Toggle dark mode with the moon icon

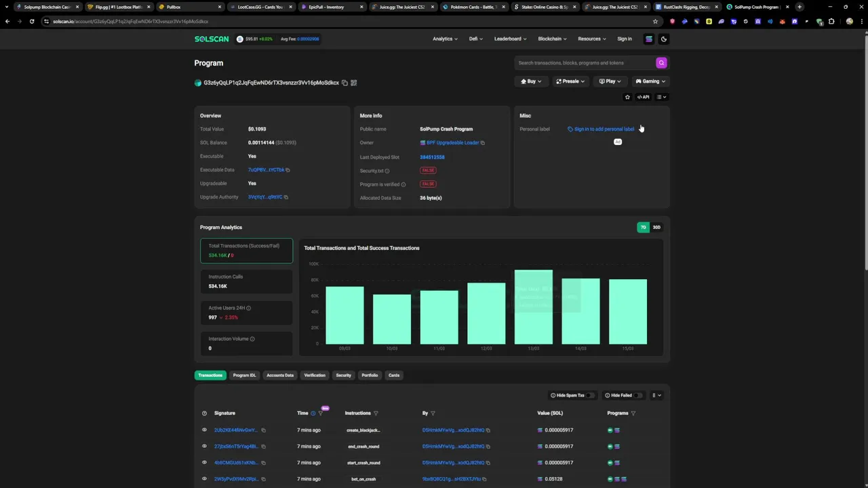pos(664,39)
